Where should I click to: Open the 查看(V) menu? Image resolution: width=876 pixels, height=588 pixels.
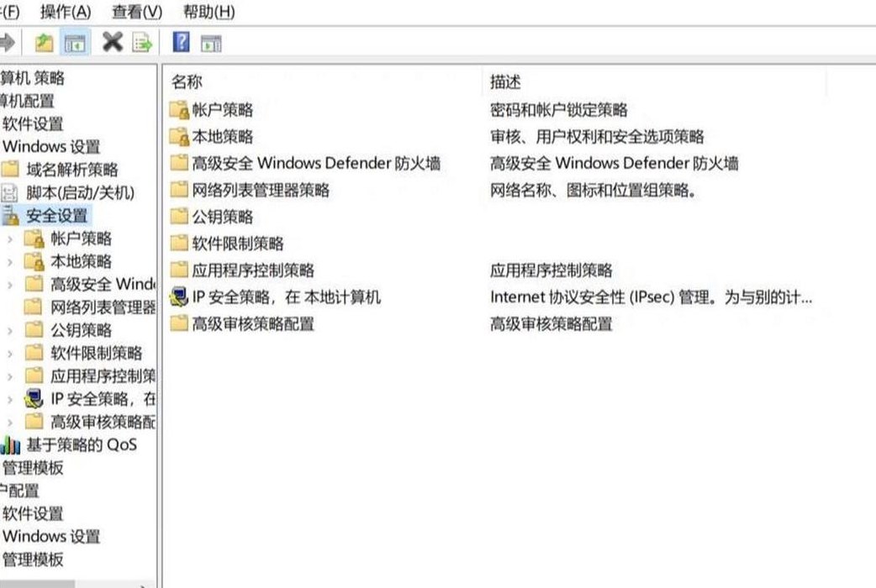[137, 12]
